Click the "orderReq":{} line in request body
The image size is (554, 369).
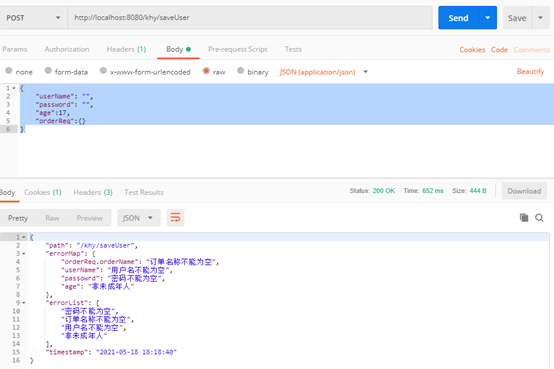coord(60,121)
